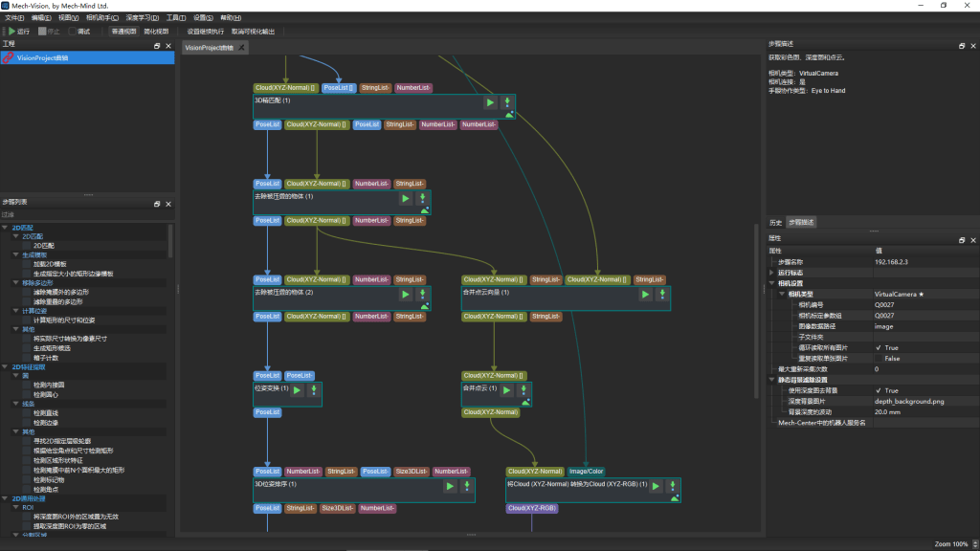Toggle the 循环读取所有图片 True checkbox
This screenshot has width=980, height=551.
tap(878, 348)
